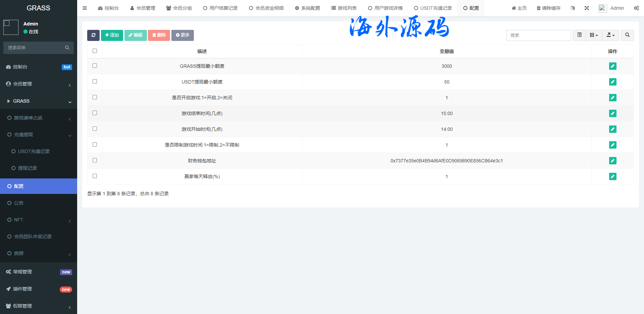Collapse the 充值提现 sidebar group
This screenshot has height=314, width=644.
[x=38, y=135]
